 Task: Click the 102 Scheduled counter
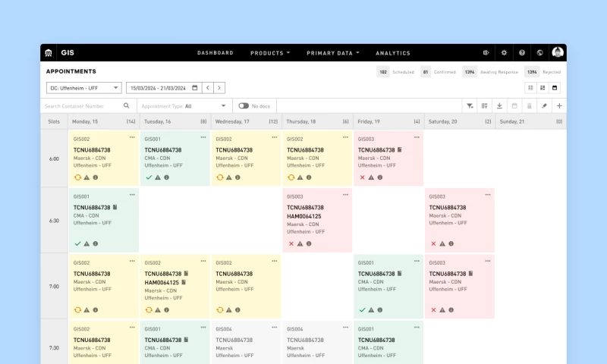[395, 72]
